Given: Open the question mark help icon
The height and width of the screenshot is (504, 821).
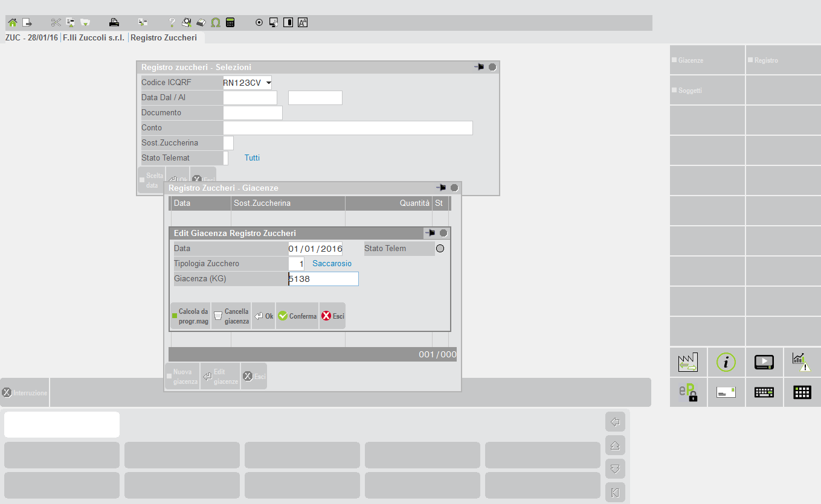Looking at the screenshot, I should (172, 23).
